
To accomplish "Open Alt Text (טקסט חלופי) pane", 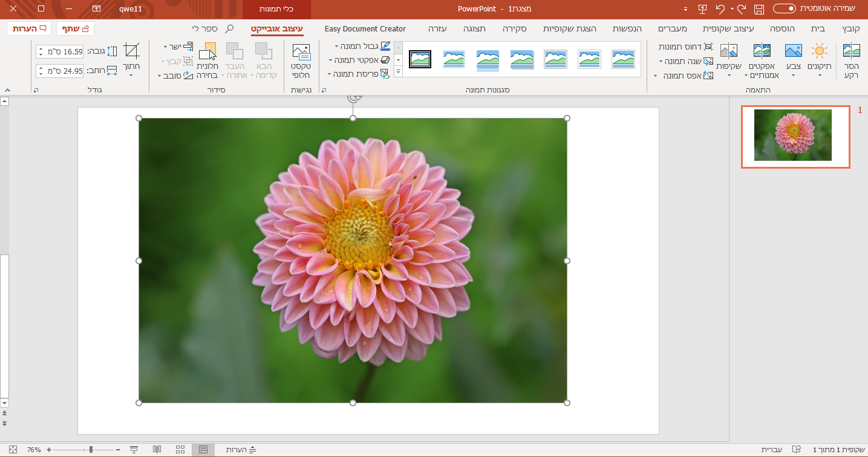I will tap(301, 61).
